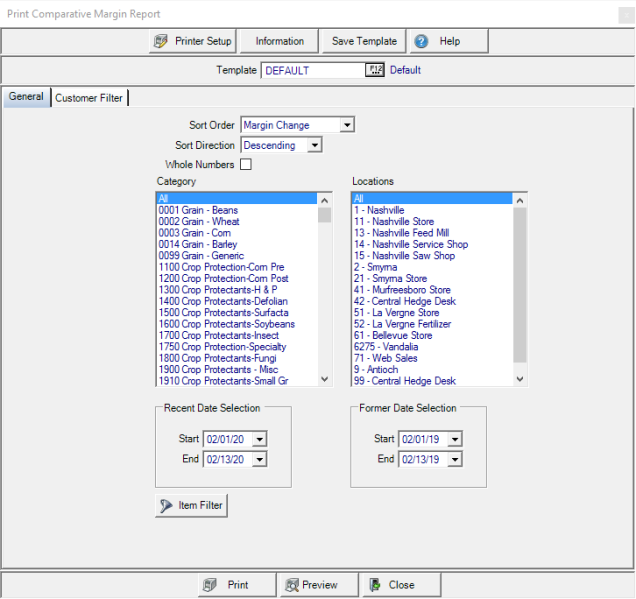Open the Item Filter funnel icon
Image resolution: width=636 pixels, height=599 pixels.
coord(166,506)
